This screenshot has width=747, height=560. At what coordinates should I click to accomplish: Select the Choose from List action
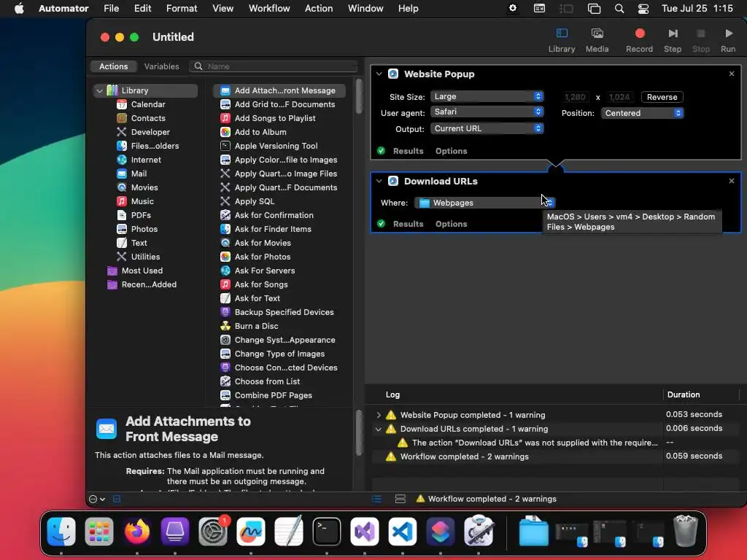tap(267, 381)
